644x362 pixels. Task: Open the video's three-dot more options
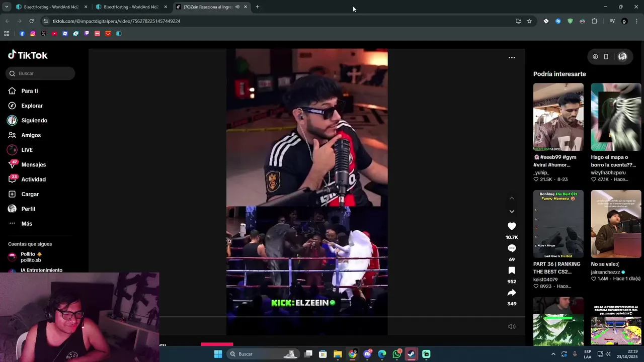pos(512,58)
